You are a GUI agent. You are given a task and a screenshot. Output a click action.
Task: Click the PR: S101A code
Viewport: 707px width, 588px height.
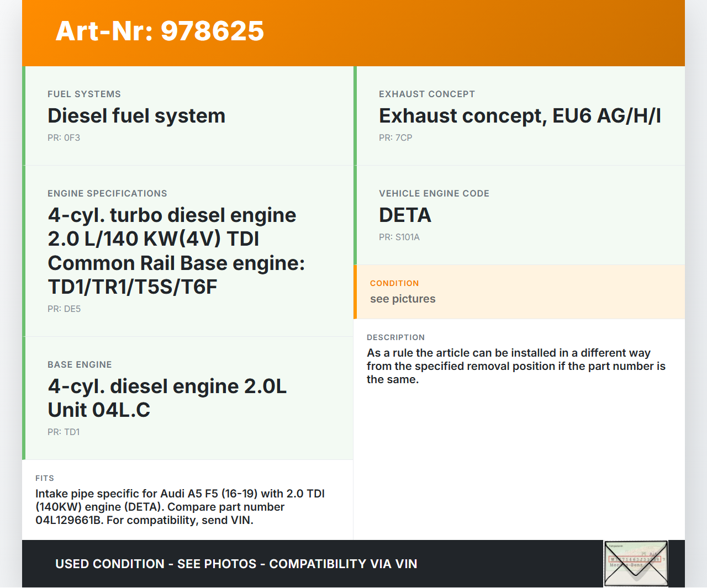[399, 237]
